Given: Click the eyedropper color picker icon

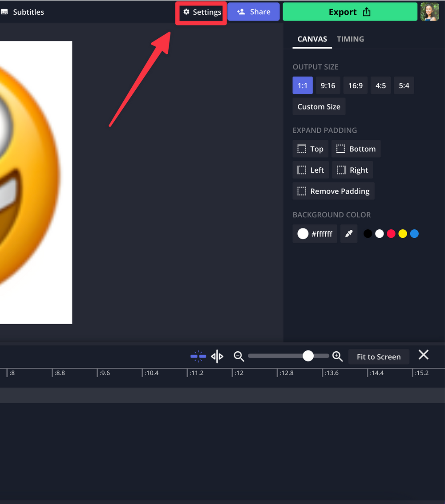Looking at the screenshot, I should [349, 234].
